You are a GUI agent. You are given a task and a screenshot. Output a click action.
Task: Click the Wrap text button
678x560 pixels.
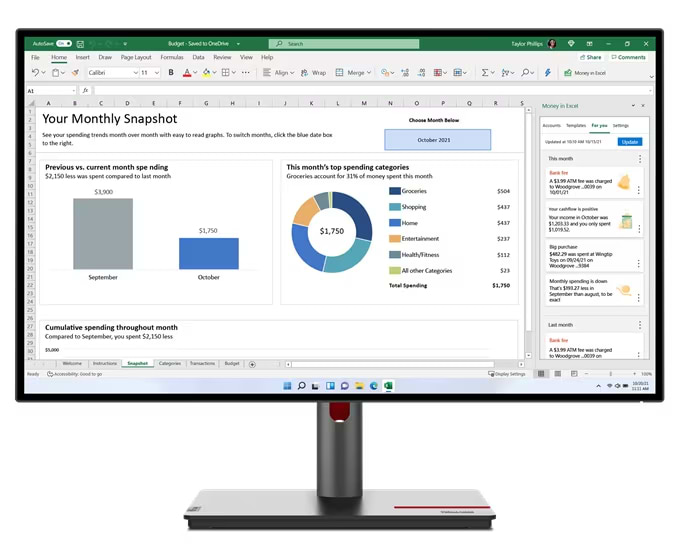(x=315, y=73)
